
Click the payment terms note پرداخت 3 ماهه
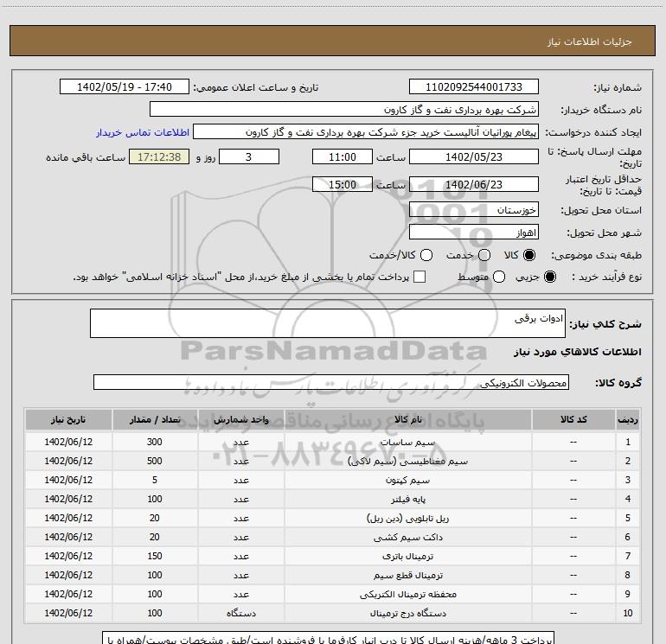[329, 638]
